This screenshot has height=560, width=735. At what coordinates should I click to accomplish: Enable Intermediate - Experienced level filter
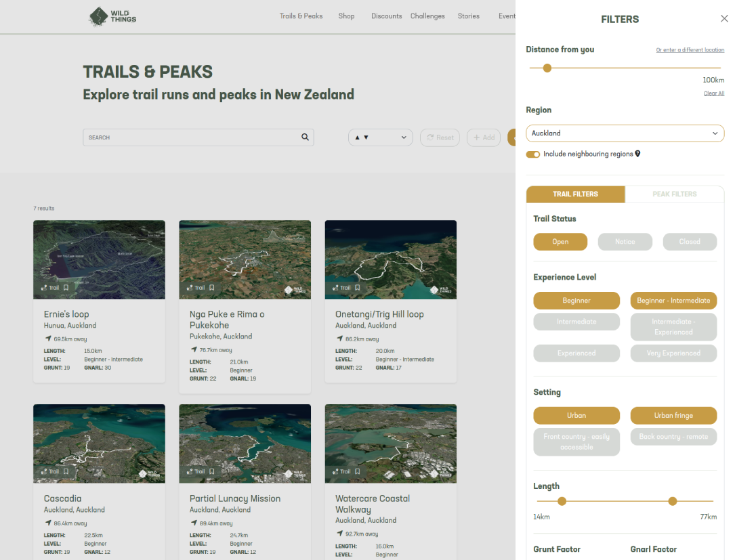click(x=673, y=326)
